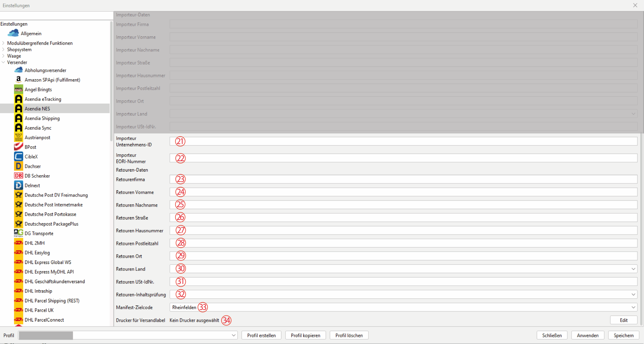644x344 pixels.
Task: Click the DHL Easylog logo icon
Action: pyautogui.click(x=18, y=252)
